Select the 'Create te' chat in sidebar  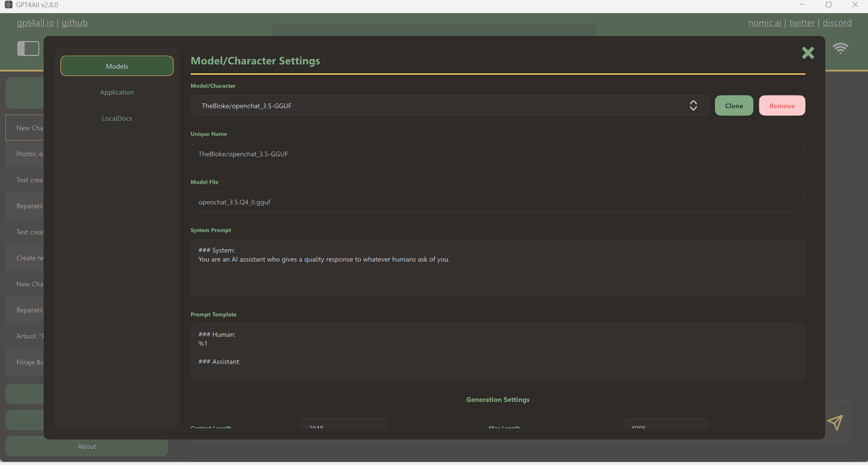tap(25, 258)
